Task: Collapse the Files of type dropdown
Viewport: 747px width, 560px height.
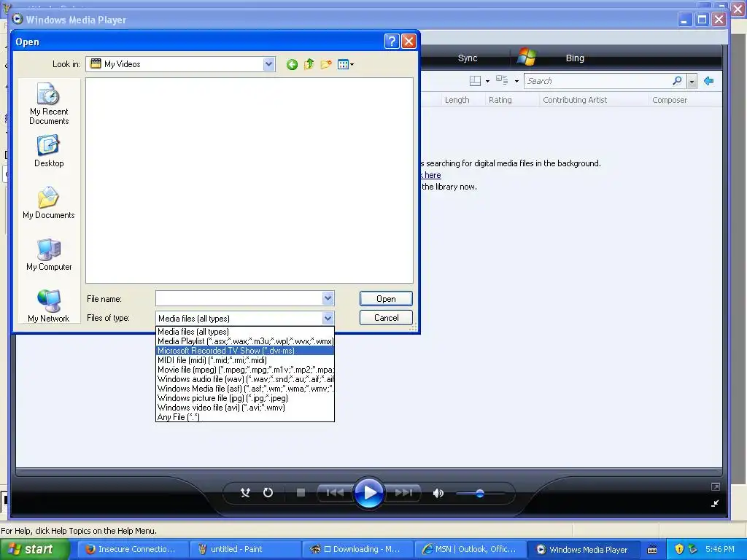Action: coord(328,318)
